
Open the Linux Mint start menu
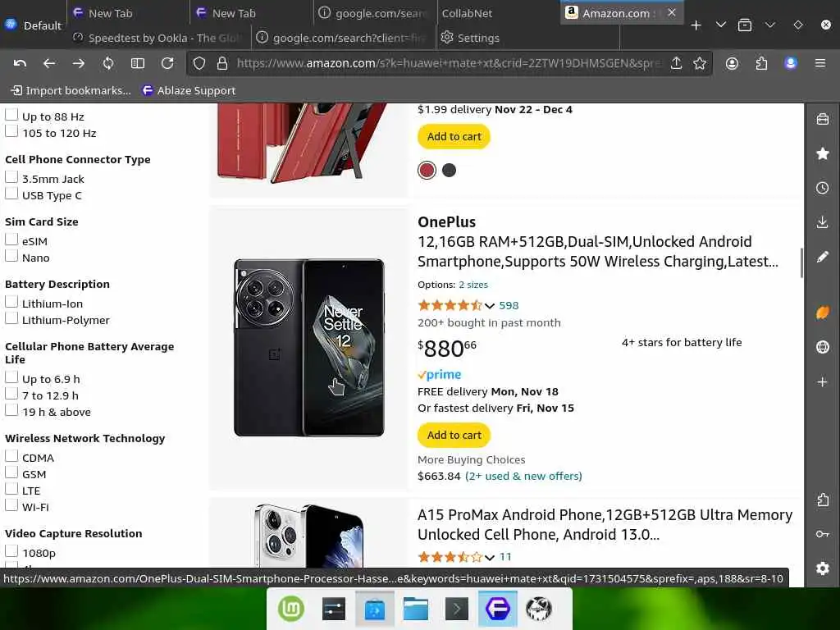(291, 609)
